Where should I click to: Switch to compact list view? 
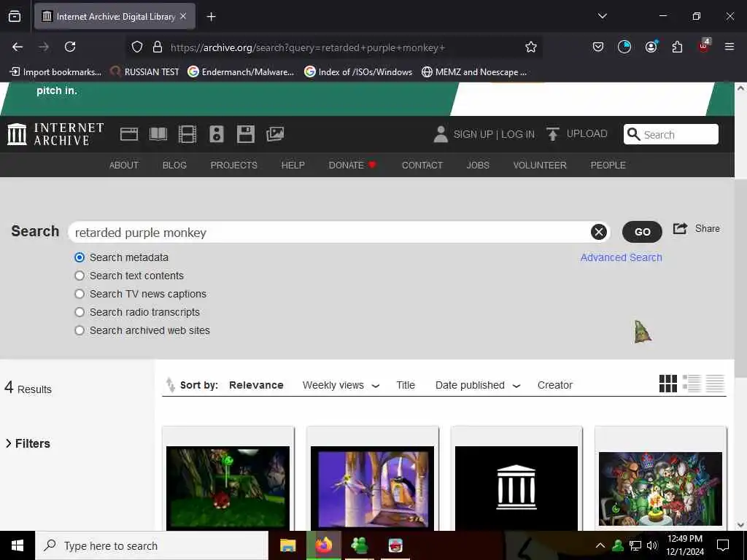pyautogui.click(x=715, y=384)
